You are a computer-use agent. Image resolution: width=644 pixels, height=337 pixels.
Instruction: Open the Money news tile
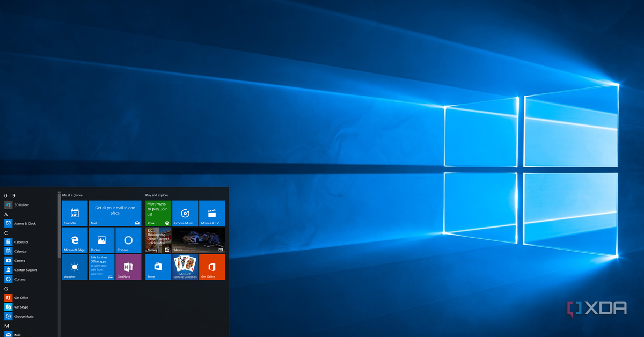click(158, 240)
